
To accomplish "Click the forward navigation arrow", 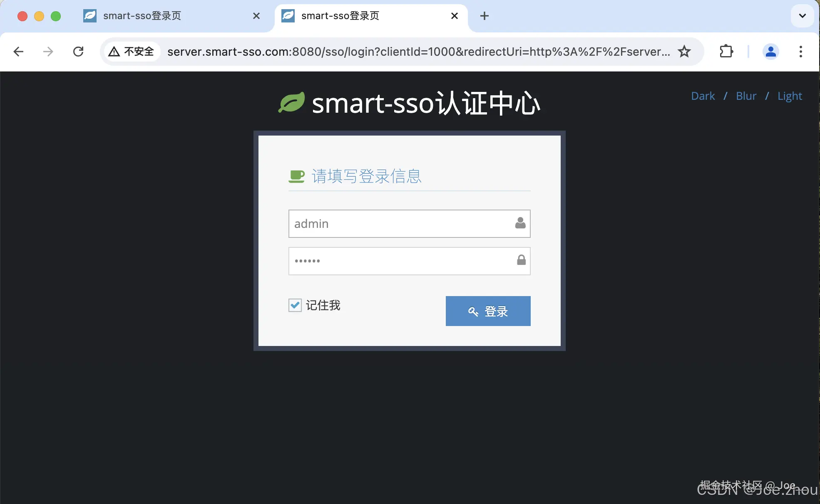I will [x=48, y=52].
